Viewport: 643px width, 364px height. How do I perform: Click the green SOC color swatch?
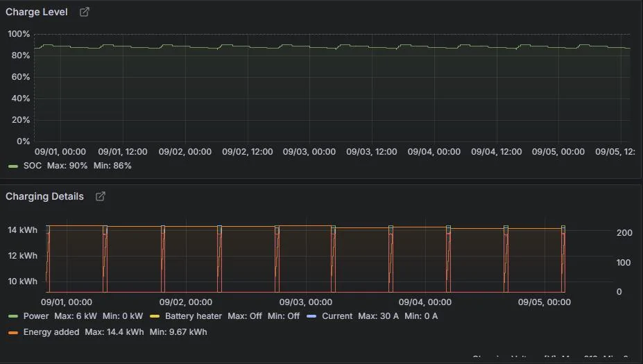[13, 166]
